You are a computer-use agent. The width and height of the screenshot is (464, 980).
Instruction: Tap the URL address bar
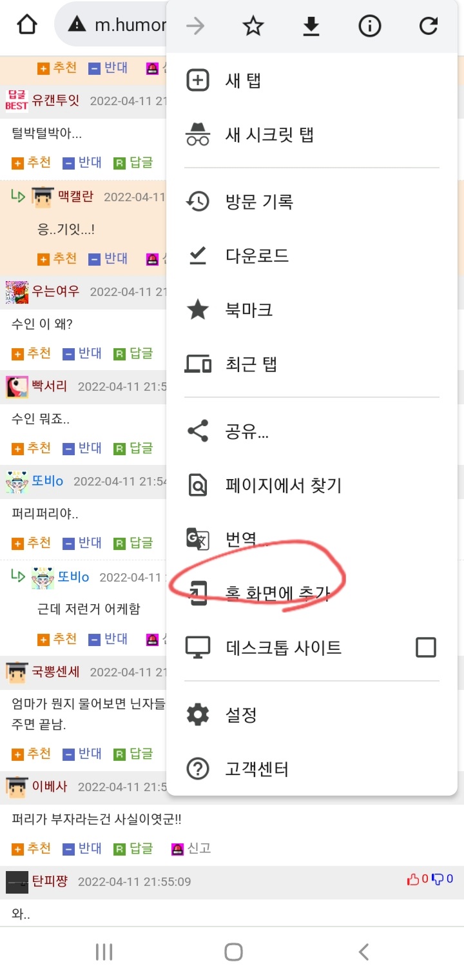click(113, 25)
